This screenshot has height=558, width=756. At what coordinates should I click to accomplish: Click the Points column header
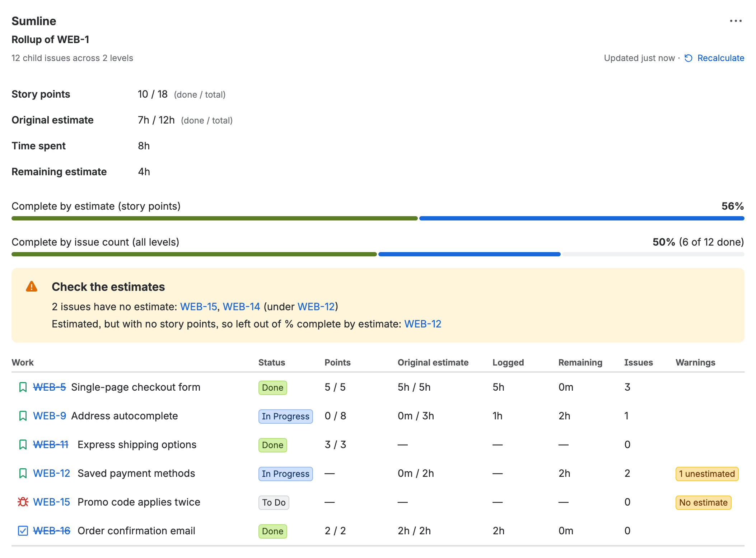337,362
